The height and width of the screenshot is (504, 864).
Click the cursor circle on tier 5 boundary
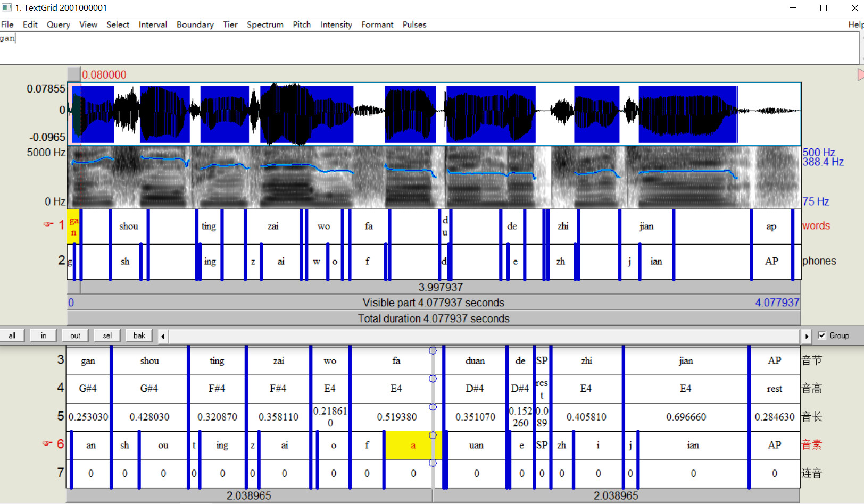433,407
